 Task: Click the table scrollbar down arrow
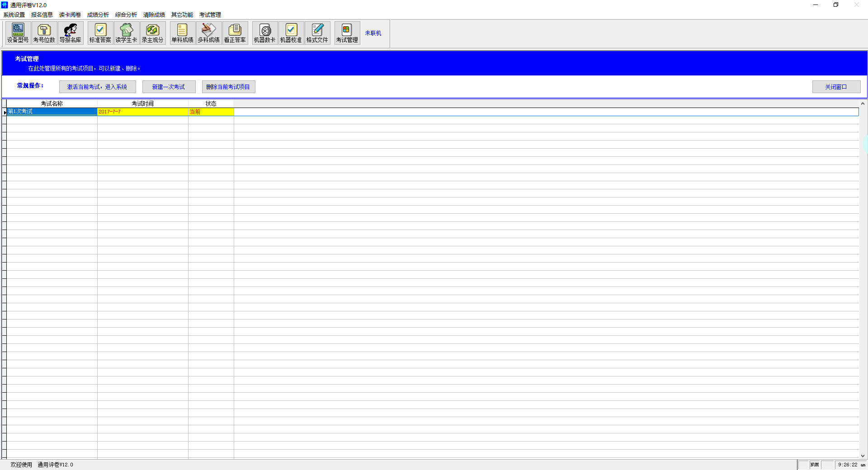tap(863, 456)
